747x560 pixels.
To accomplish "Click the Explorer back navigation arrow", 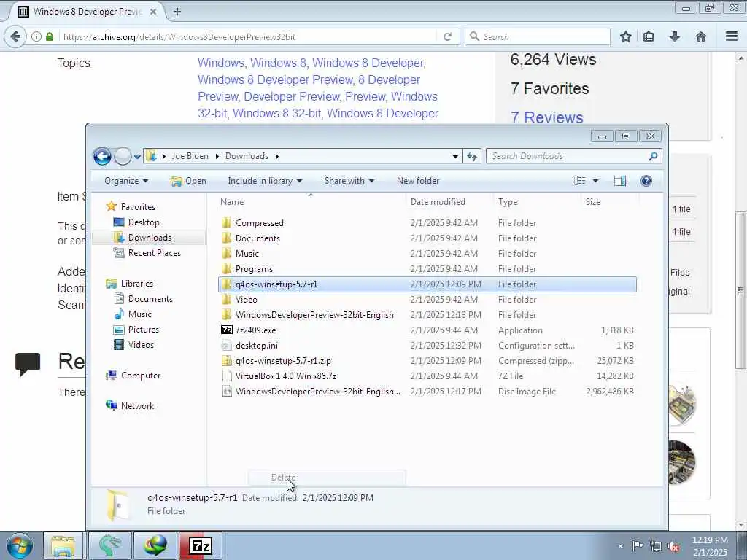I will (x=102, y=156).
